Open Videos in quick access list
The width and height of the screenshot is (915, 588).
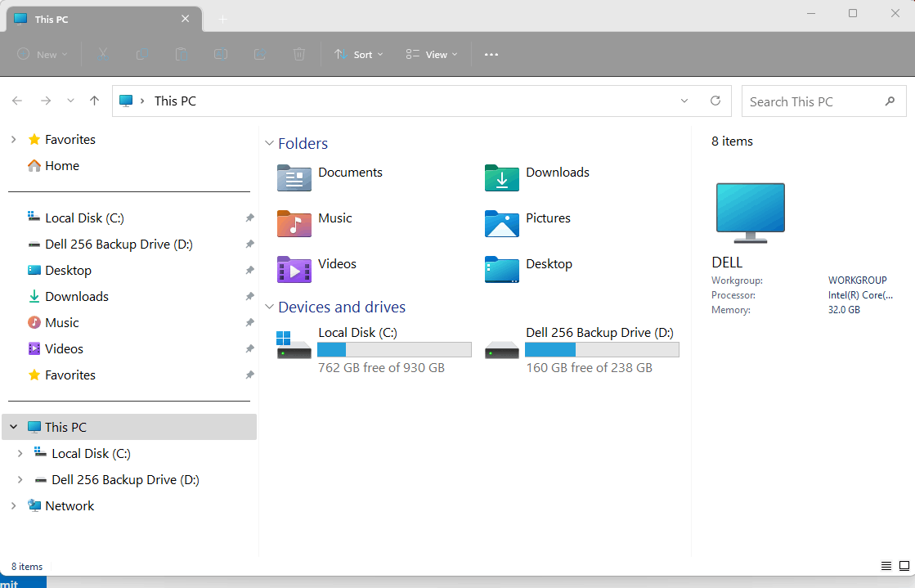[56, 348]
